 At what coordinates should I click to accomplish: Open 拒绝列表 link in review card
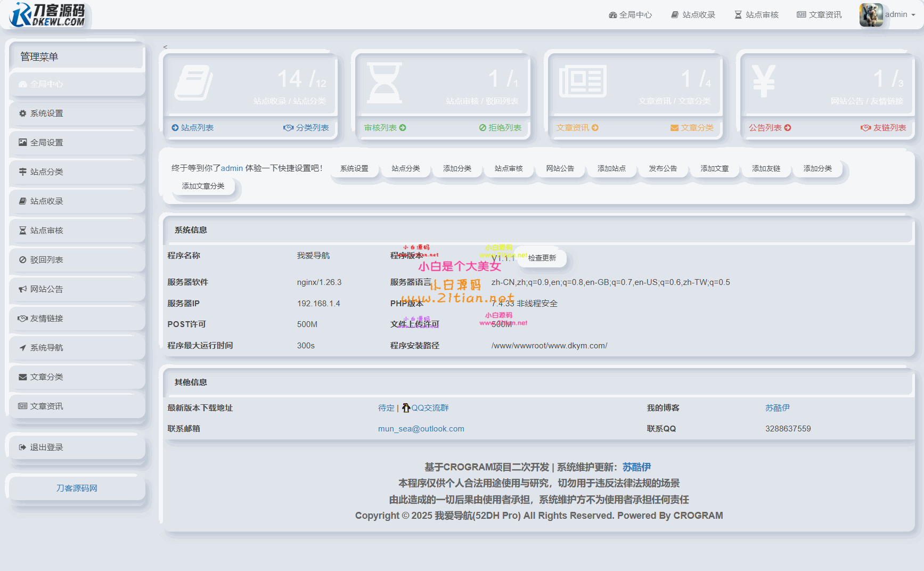[500, 128]
